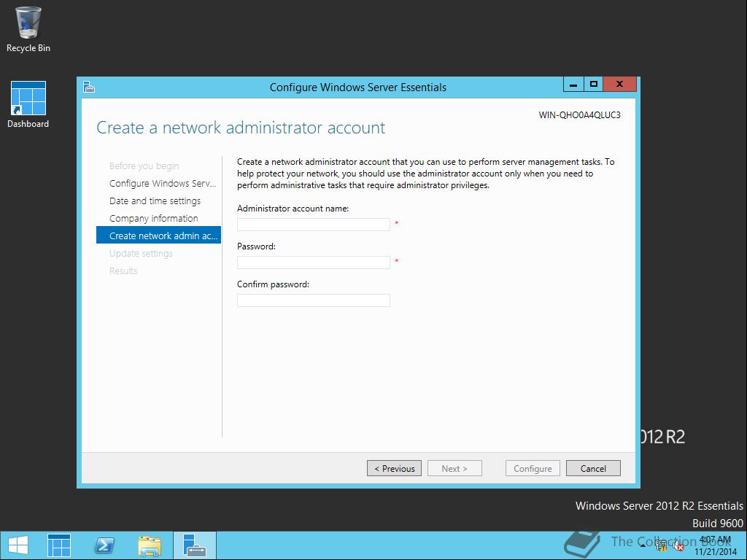The height and width of the screenshot is (560, 747).
Task: Click the Next button
Action: coord(454,468)
